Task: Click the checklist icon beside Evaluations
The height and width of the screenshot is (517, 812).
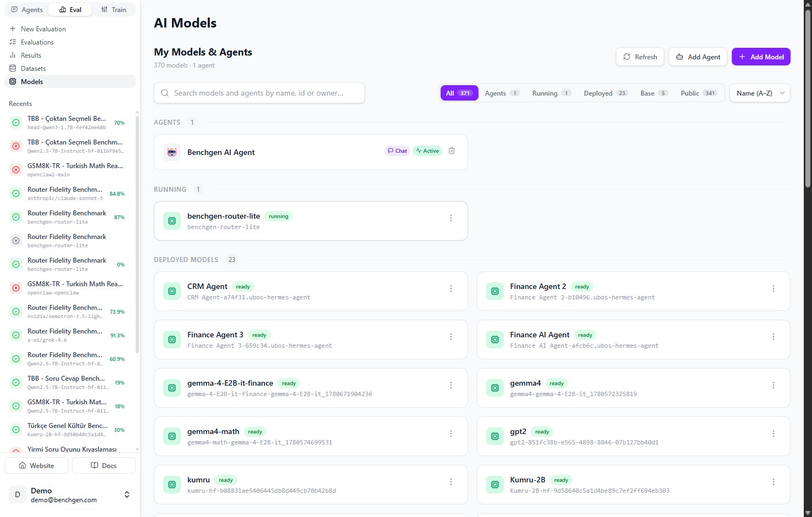Action: tap(13, 42)
